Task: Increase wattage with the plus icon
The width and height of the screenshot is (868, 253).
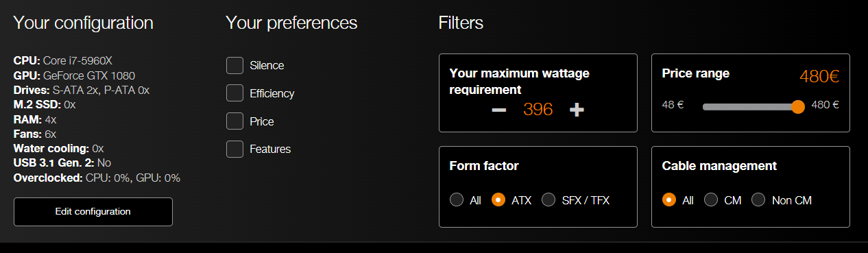Action: [577, 110]
